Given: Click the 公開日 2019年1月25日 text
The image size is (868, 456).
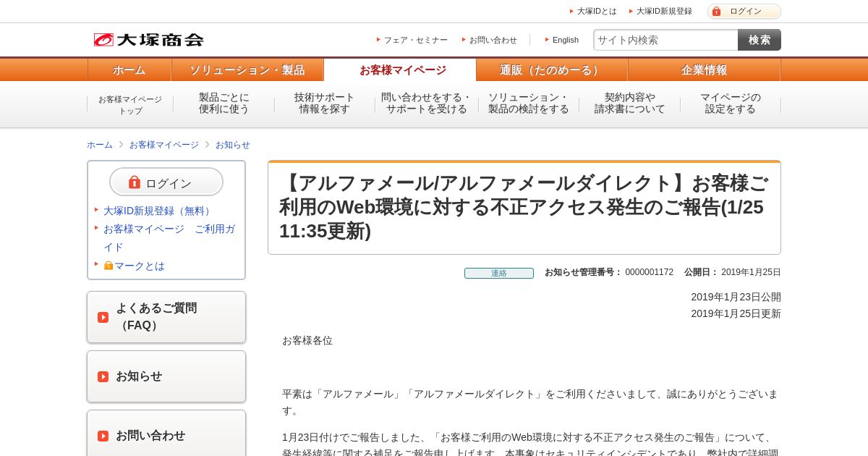Looking at the screenshot, I should click(733, 272).
